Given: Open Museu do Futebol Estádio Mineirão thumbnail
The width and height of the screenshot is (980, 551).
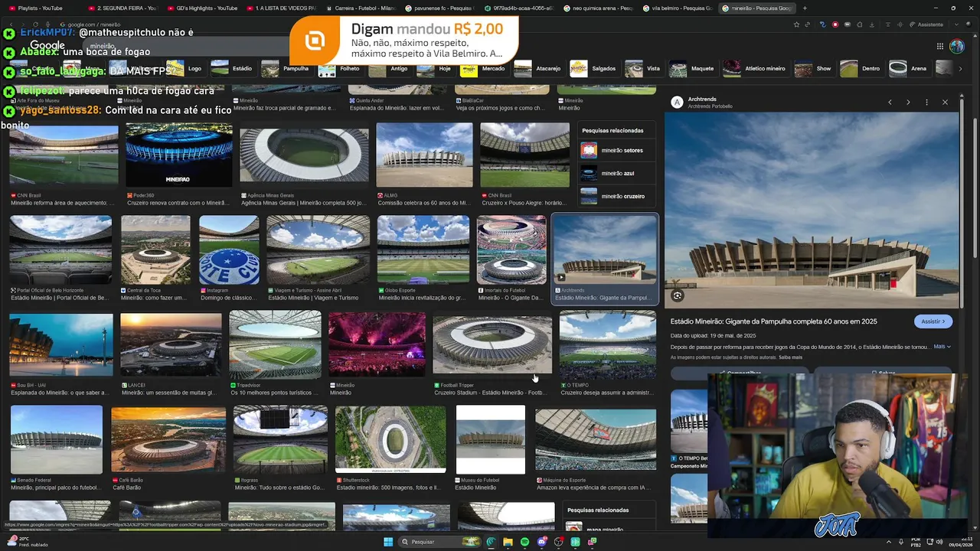Looking at the screenshot, I should point(490,439).
